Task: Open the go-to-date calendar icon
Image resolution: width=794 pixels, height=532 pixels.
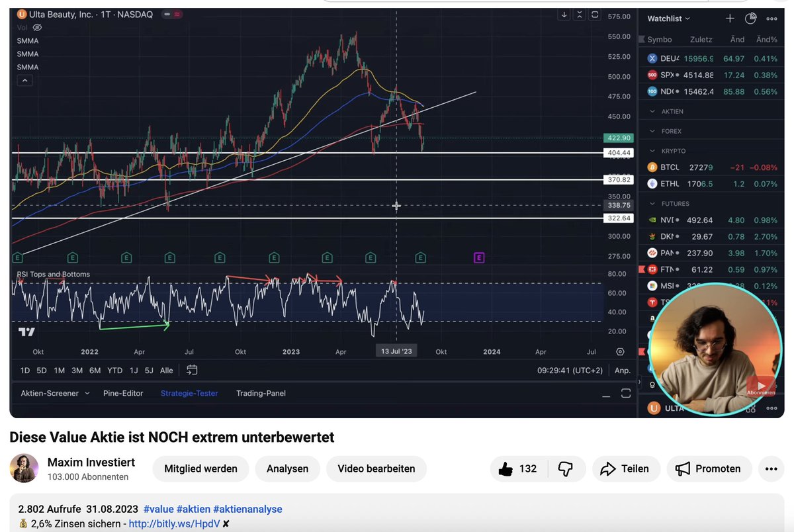Action: click(192, 370)
